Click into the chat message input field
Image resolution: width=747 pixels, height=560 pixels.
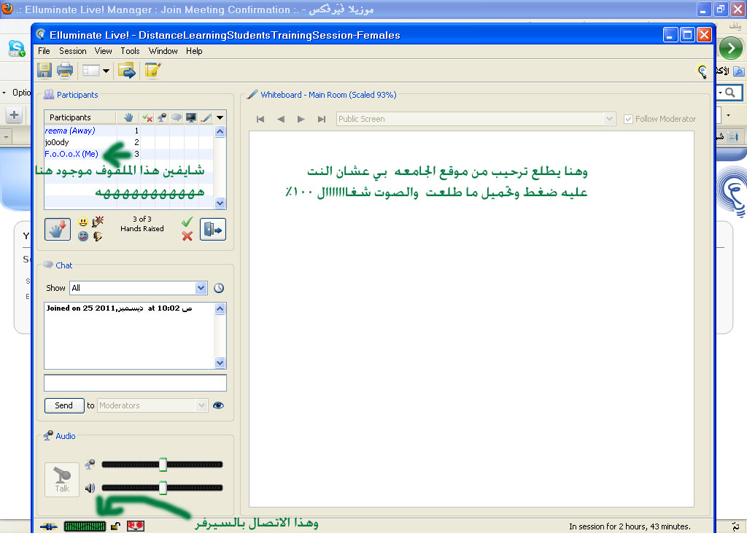click(x=135, y=383)
